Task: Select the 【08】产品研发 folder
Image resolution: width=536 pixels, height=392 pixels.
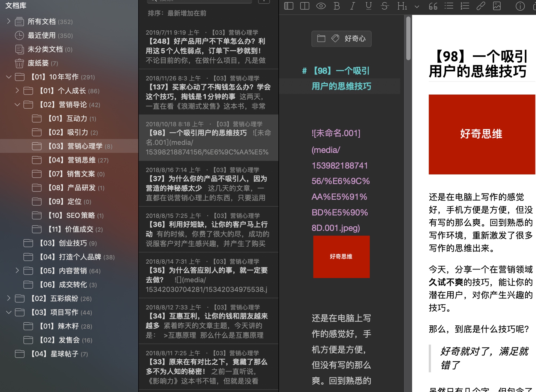Action: (x=69, y=188)
